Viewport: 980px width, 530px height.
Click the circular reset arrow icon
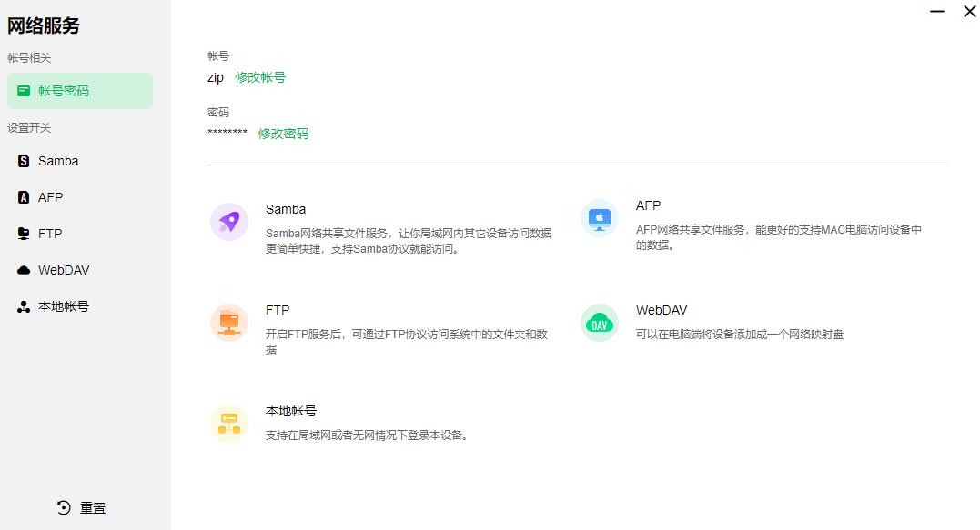[62, 507]
